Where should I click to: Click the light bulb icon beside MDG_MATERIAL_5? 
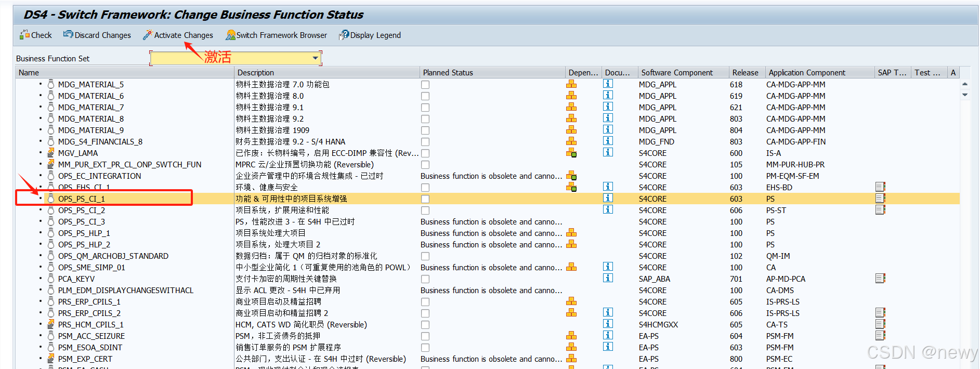coord(51,84)
